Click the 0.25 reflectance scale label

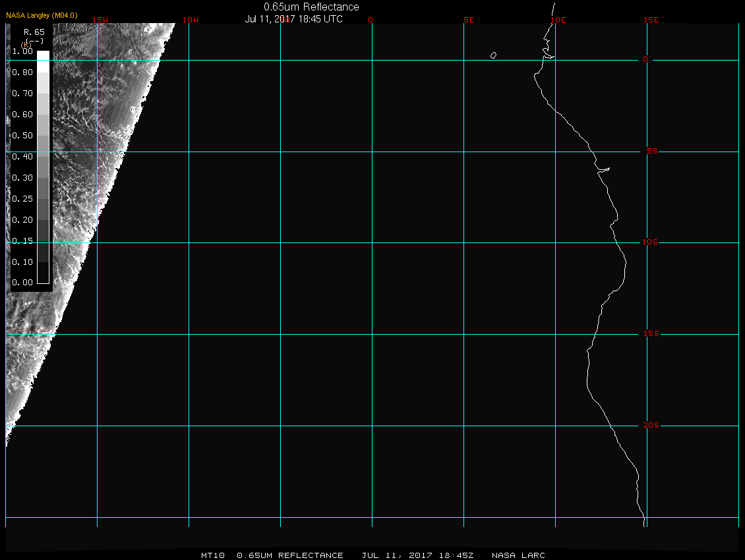(x=22, y=198)
